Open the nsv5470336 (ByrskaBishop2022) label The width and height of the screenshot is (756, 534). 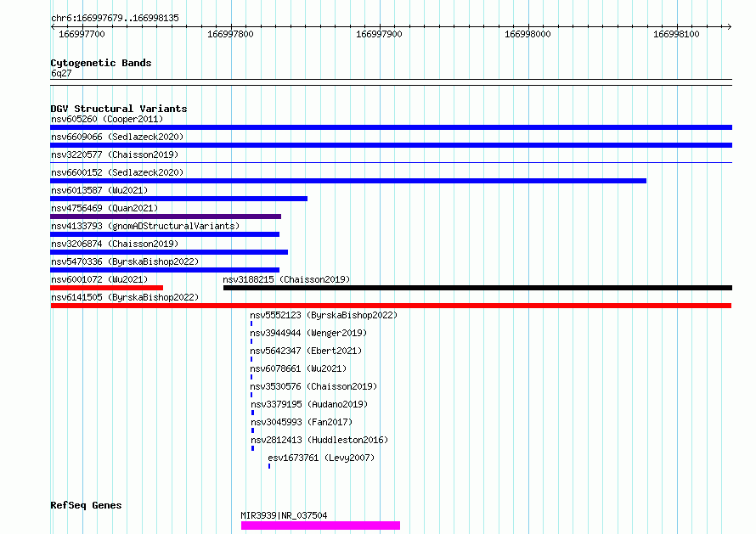pyautogui.click(x=125, y=261)
